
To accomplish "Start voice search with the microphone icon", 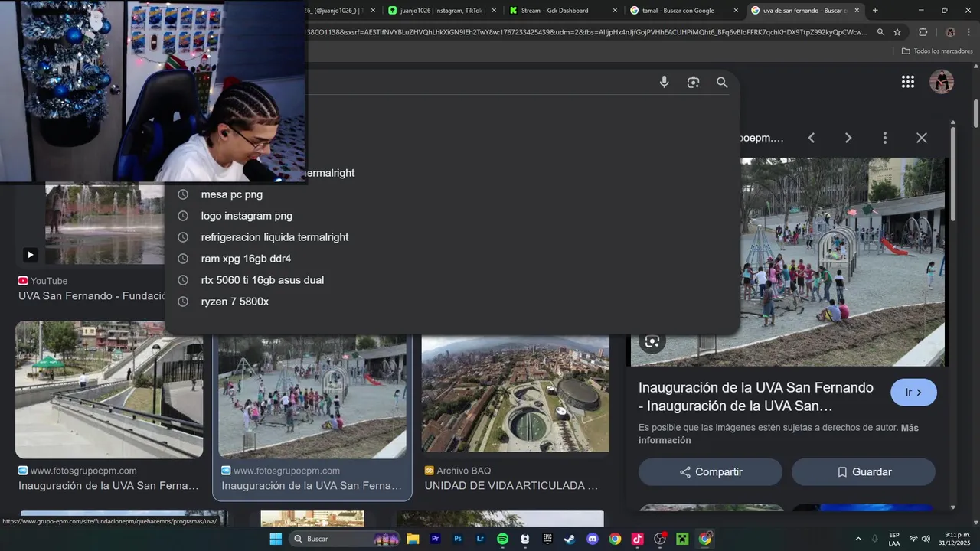I will click(x=664, y=82).
